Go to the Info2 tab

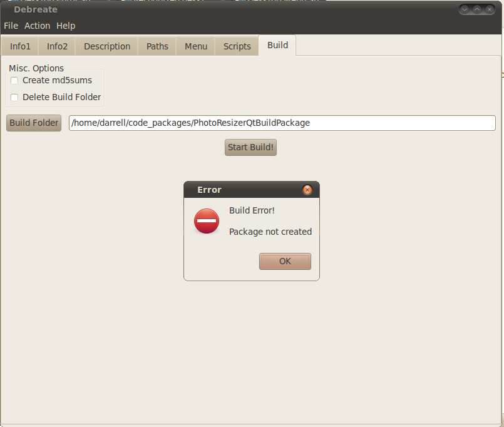[x=57, y=46]
